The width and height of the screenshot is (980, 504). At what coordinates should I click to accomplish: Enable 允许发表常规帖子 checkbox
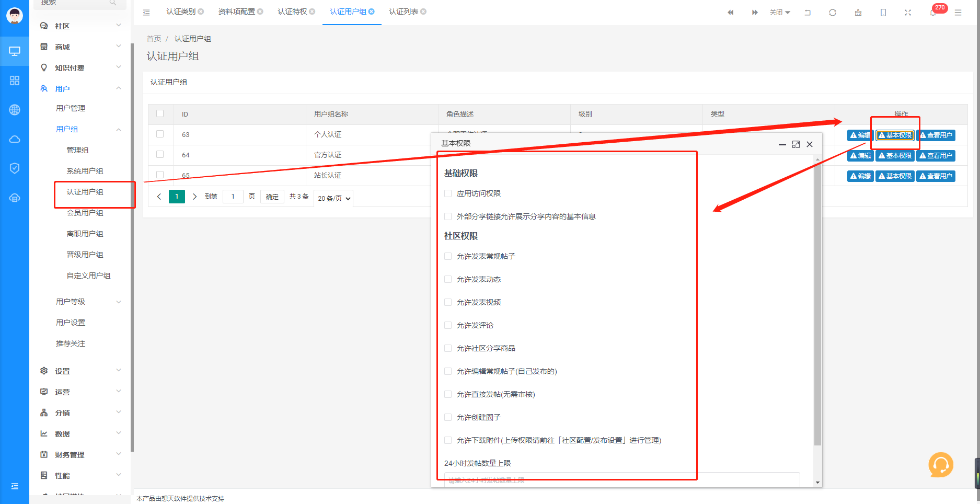coord(448,256)
